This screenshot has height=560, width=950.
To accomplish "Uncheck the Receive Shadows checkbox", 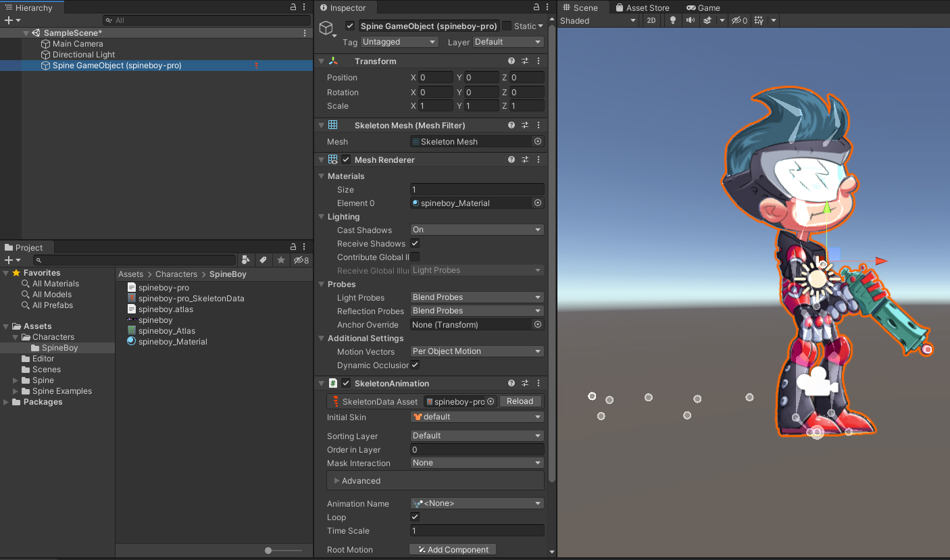I will pos(415,243).
